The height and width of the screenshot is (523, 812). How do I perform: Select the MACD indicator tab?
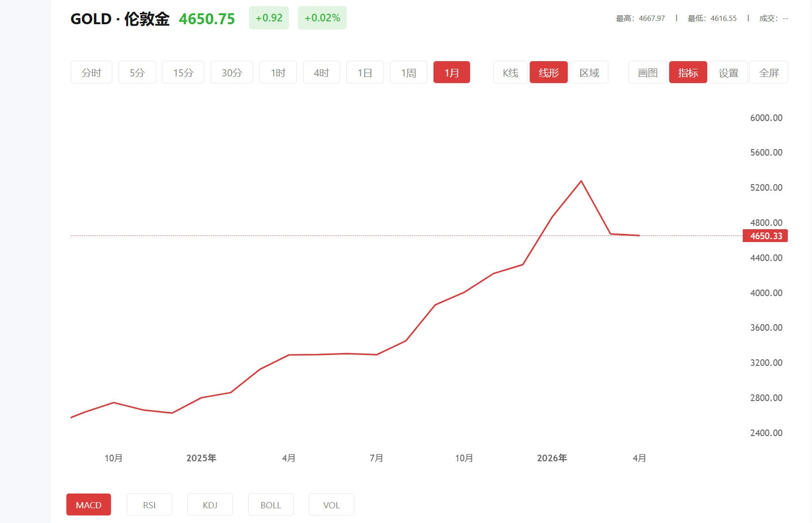88,504
